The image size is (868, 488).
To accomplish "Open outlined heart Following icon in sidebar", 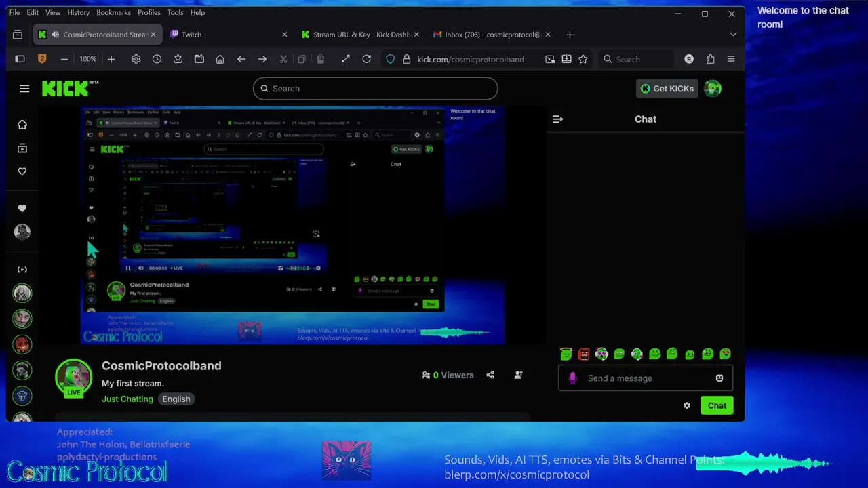I will coord(22,171).
